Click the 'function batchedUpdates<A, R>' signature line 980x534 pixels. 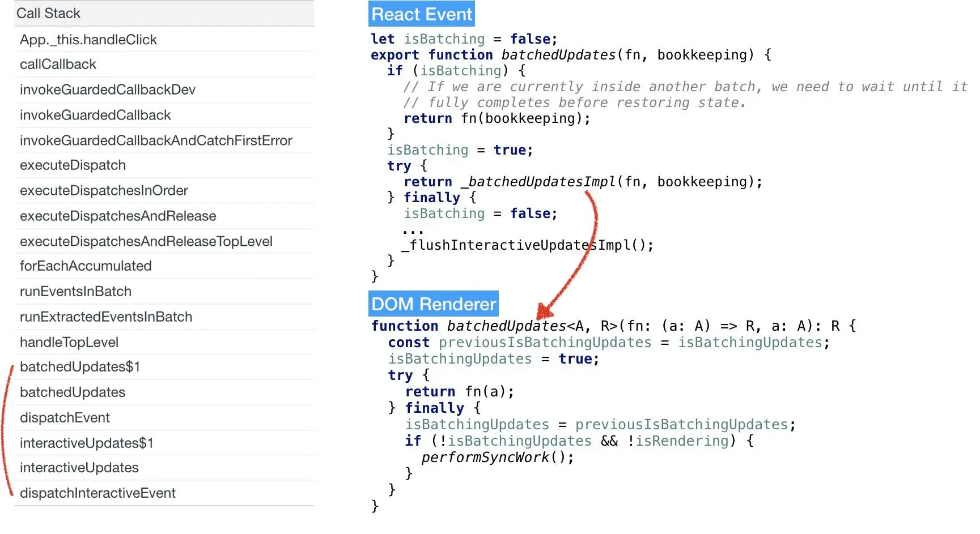613,326
